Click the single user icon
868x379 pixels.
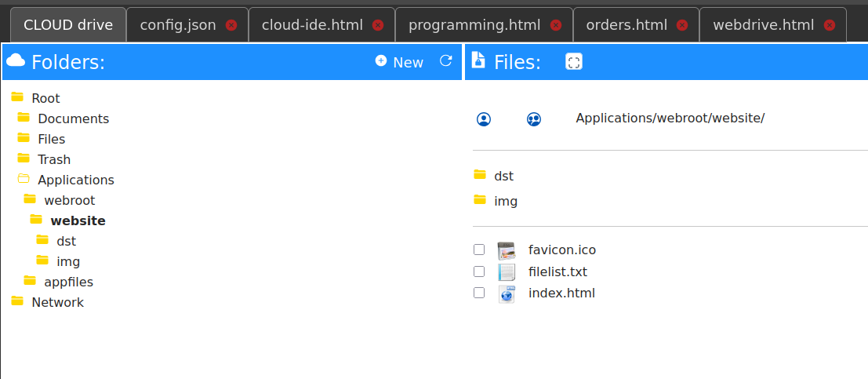click(484, 119)
